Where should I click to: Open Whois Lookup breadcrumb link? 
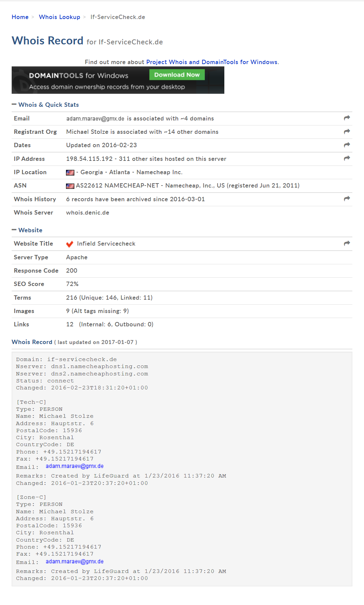pos(60,17)
